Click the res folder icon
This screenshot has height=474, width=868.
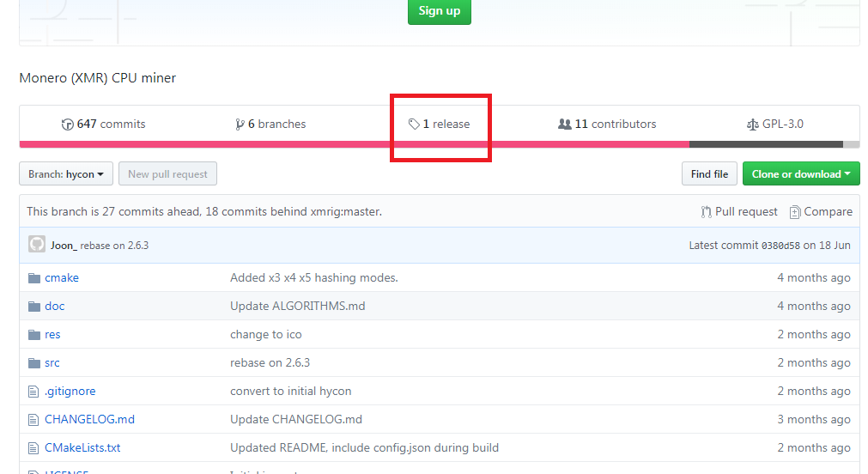34,334
